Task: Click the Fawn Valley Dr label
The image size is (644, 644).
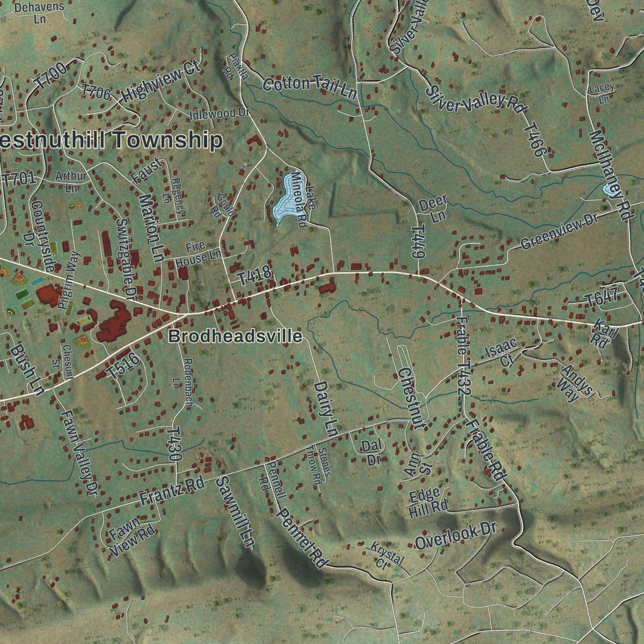Action: tap(80, 453)
